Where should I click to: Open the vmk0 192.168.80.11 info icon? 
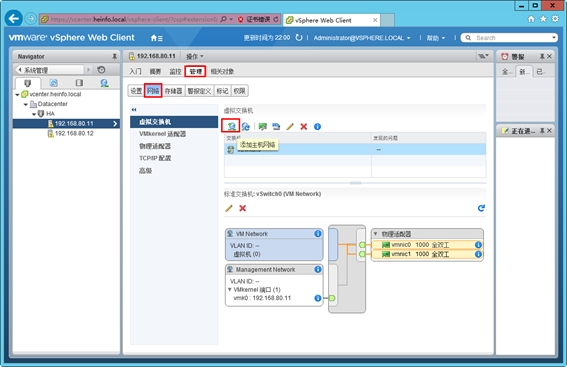click(x=318, y=298)
